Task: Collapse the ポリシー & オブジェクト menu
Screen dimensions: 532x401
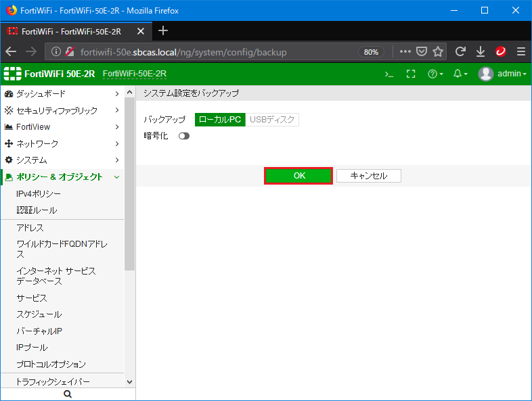Action: (62, 177)
